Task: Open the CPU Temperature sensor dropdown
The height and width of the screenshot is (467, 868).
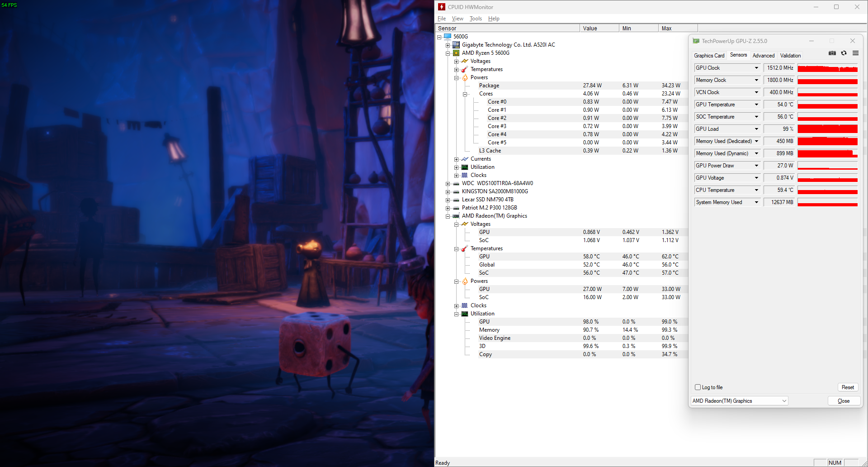Action: pyautogui.click(x=756, y=190)
